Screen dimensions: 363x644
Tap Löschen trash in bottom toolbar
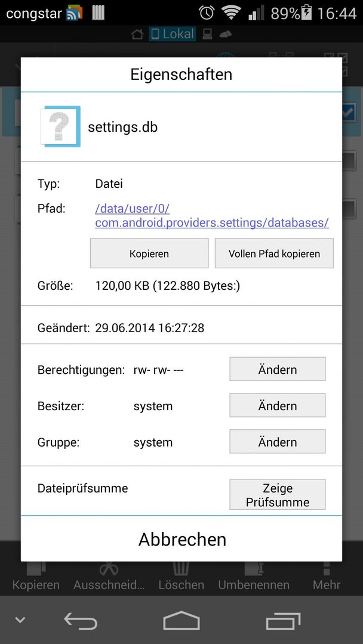181,577
